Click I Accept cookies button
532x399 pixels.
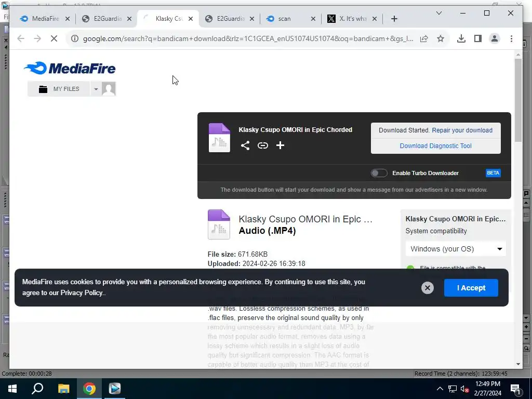(471, 288)
